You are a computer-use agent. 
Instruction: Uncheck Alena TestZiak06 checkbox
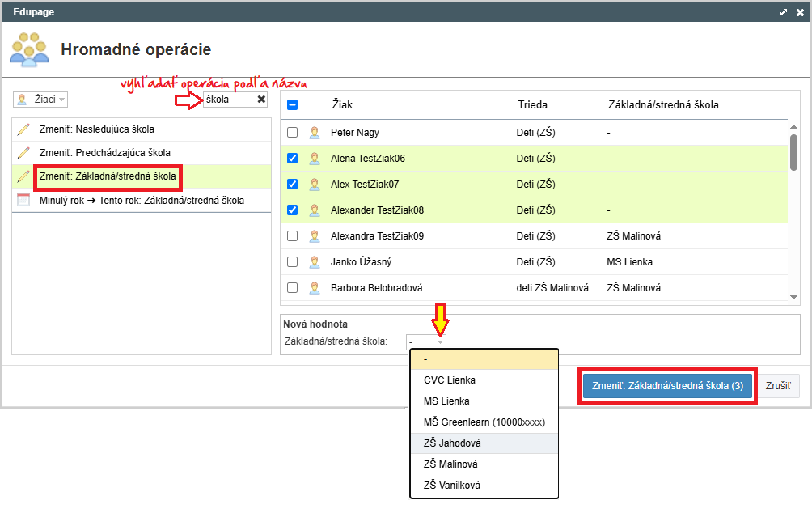293,159
